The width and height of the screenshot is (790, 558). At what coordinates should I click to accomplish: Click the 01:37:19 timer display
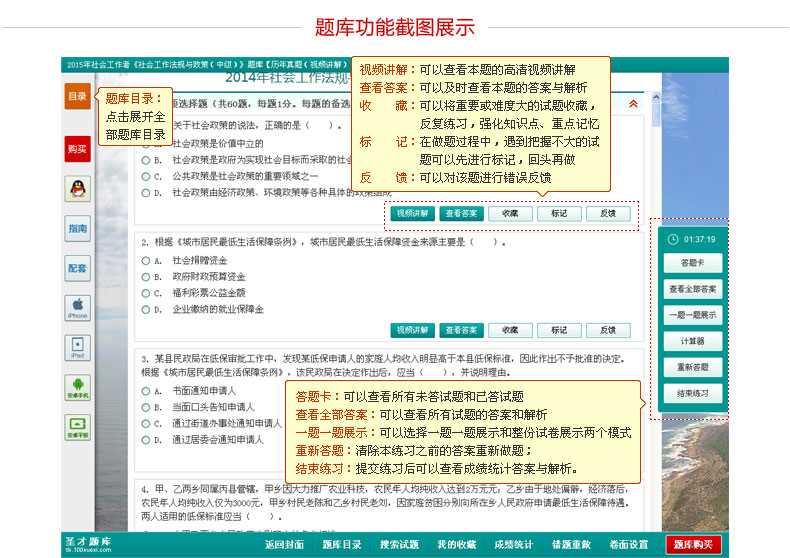(692, 239)
